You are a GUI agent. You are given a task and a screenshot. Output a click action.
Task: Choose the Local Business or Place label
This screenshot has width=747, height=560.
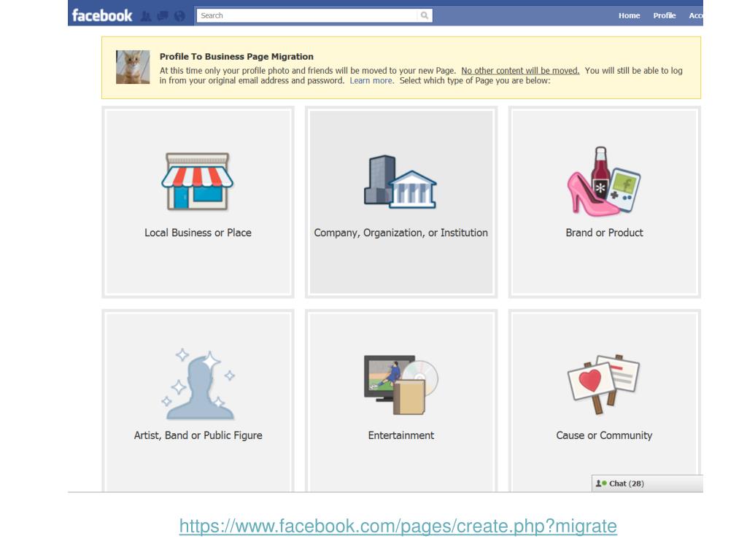[198, 233]
